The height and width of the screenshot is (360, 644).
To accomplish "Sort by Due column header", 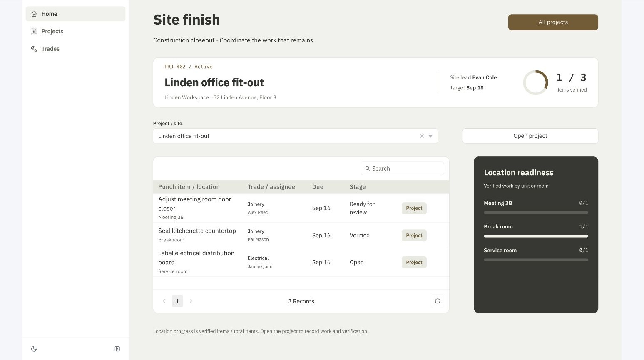I will 318,187.
